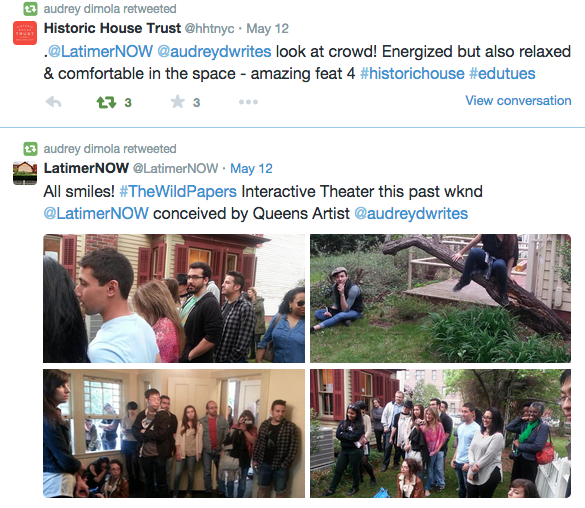Screen dimensions: 585x508
Task: Open the Historic House Trust display name
Action: click(x=112, y=28)
